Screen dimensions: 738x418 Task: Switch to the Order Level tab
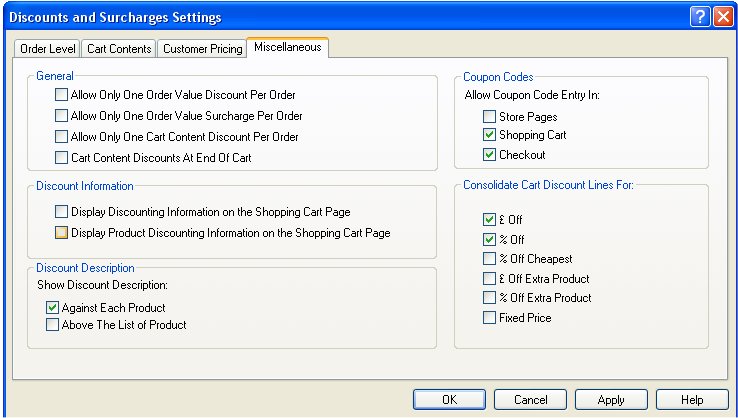[47, 48]
